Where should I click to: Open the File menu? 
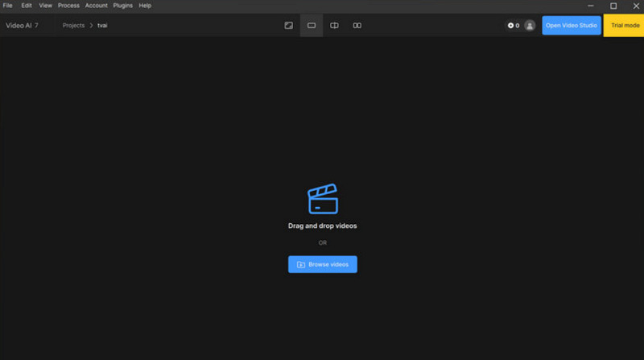point(8,6)
